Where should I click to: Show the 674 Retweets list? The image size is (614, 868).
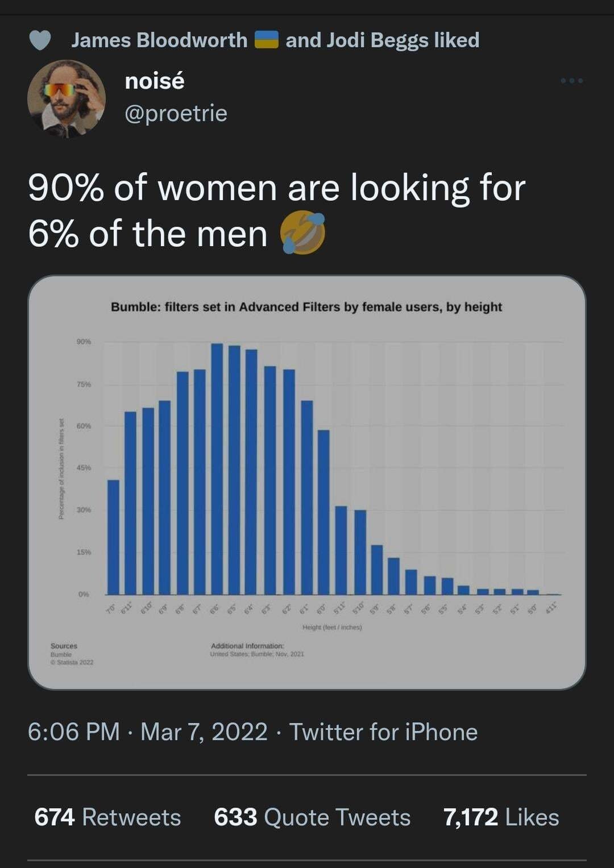(107, 817)
